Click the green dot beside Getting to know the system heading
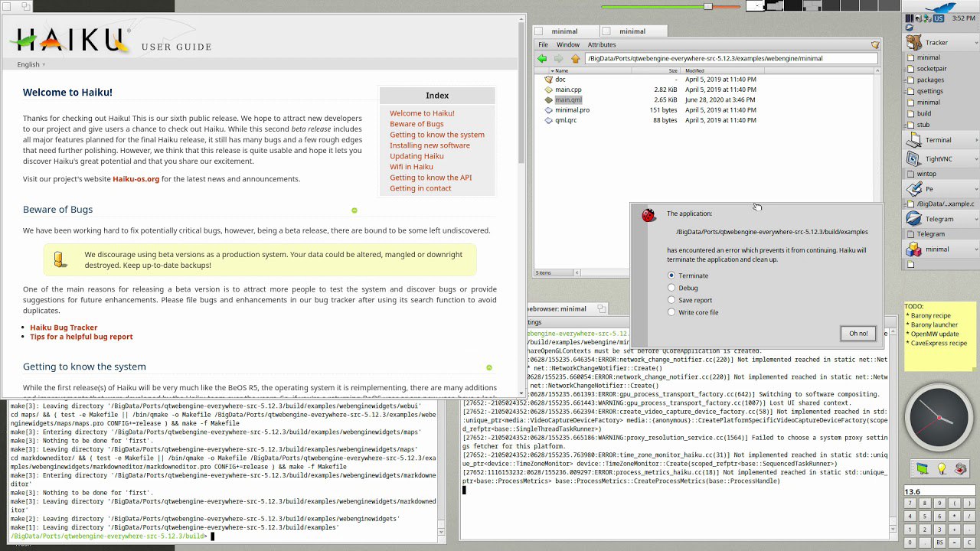 489,368
